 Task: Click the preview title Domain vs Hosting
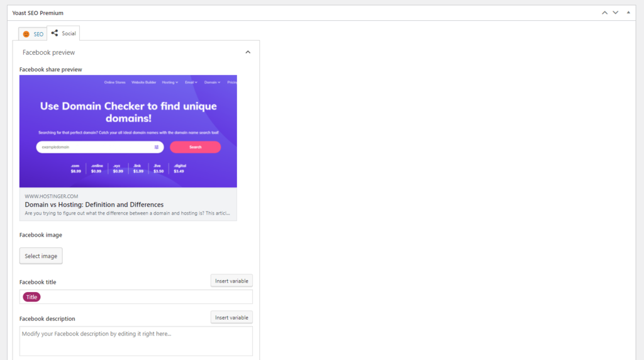(94, 205)
